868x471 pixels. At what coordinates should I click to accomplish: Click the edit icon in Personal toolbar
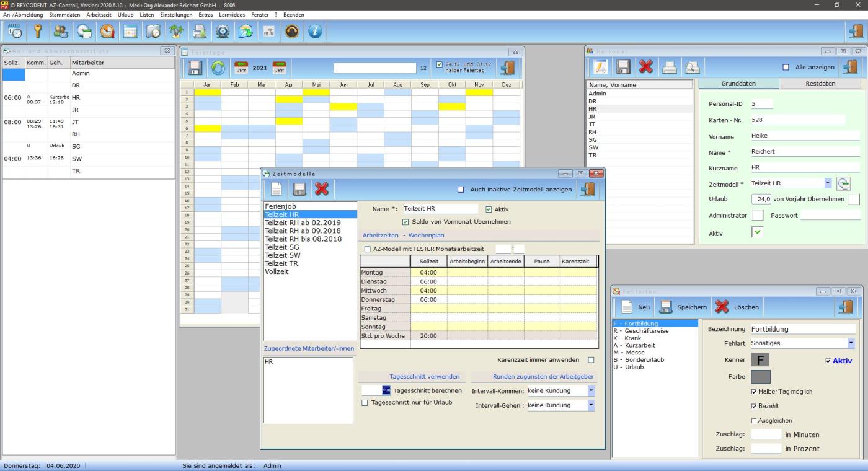click(600, 68)
